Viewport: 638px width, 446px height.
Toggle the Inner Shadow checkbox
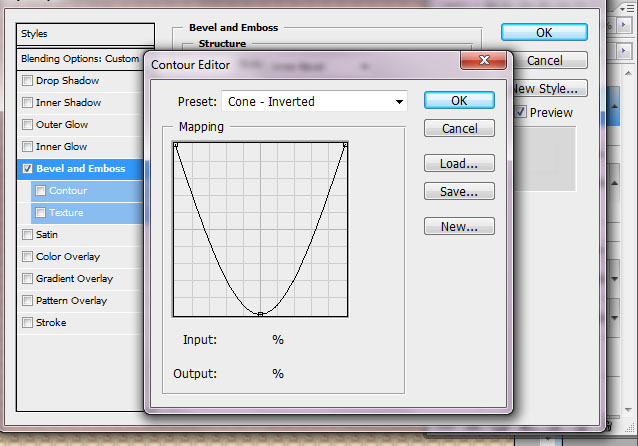(x=27, y=103)
